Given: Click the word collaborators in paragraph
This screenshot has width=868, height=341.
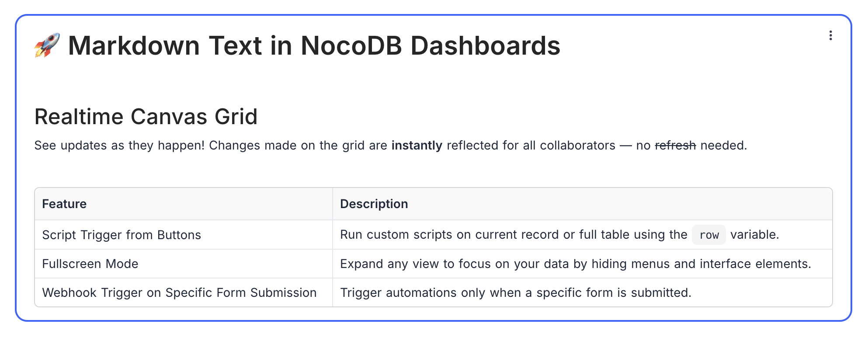Looking at the screenshot, I should click(x=577, y=145).
